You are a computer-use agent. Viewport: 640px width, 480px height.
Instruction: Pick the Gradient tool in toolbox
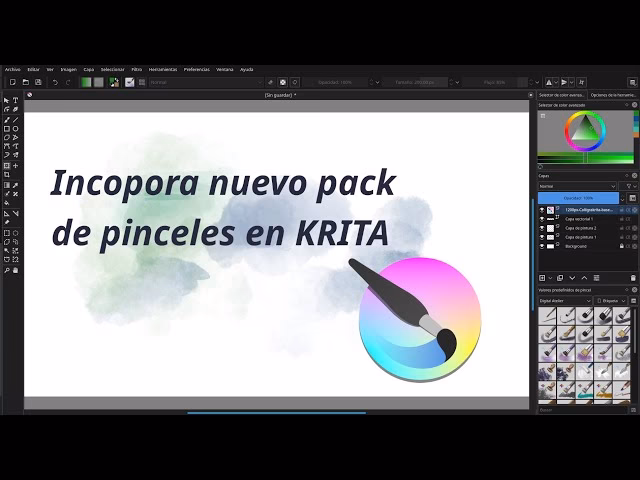[x=7, y=185]
